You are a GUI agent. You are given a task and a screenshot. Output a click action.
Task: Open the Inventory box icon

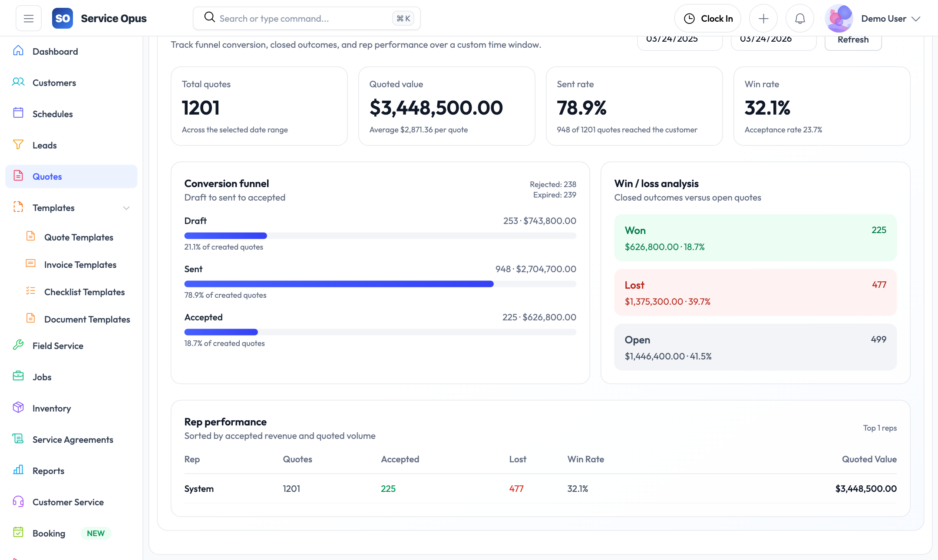click(18, 408)
